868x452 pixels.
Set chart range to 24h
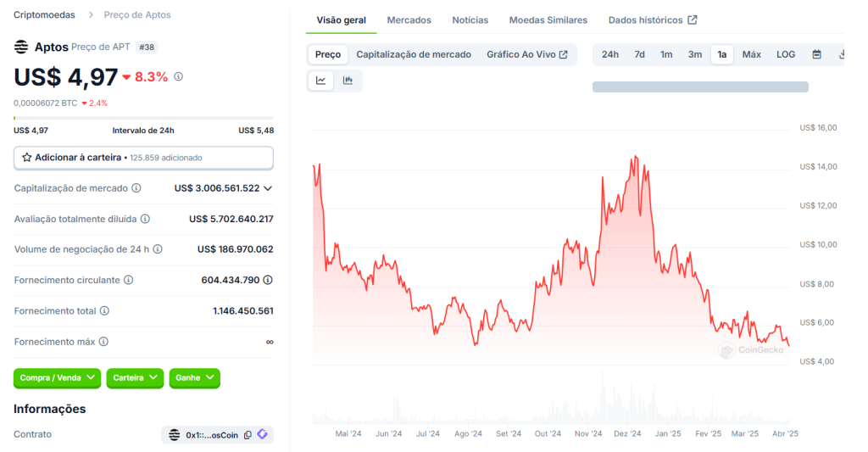(x=610, y=54)
